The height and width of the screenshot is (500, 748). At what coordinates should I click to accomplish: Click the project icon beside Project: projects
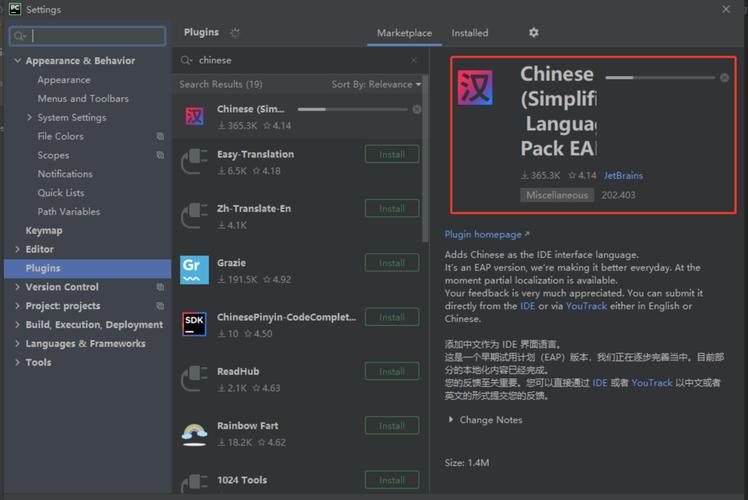pos(160,306)
